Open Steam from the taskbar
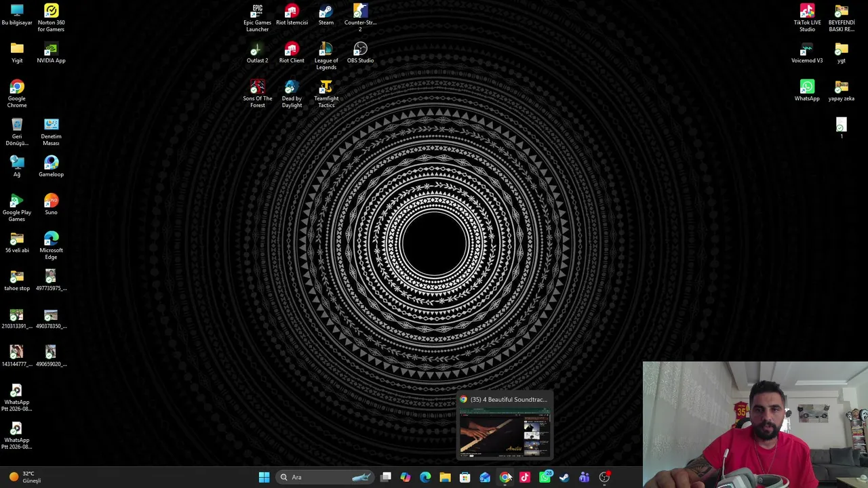868x488 pixels. pos(564,477)
